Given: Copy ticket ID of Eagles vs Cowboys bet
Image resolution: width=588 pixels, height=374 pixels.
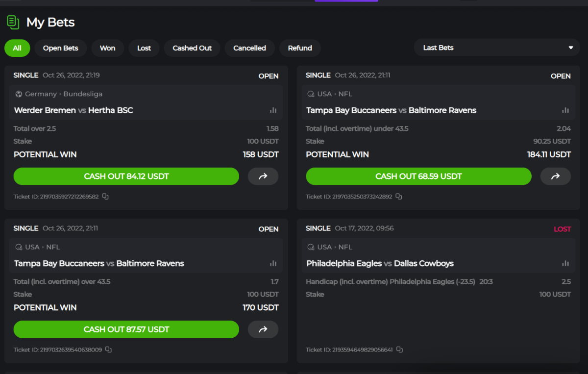Looking at the screenshot, I should pyautogui.click(x=399, y=349).
